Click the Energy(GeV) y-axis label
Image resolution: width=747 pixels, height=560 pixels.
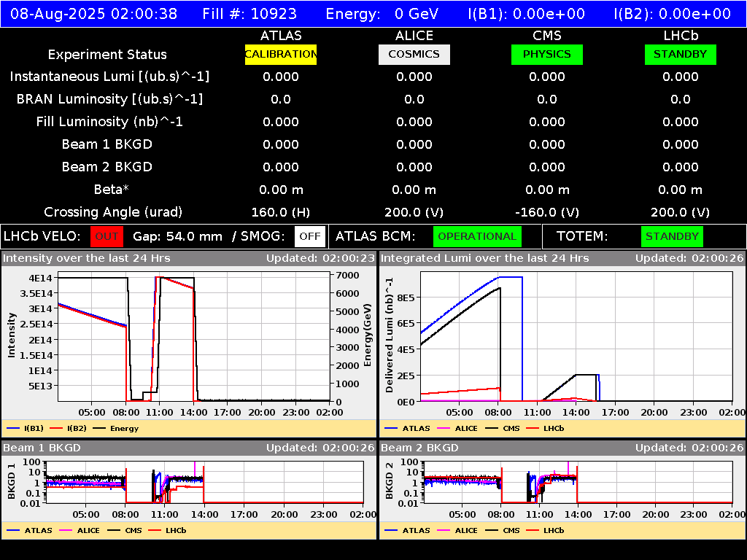click(368, 335)
